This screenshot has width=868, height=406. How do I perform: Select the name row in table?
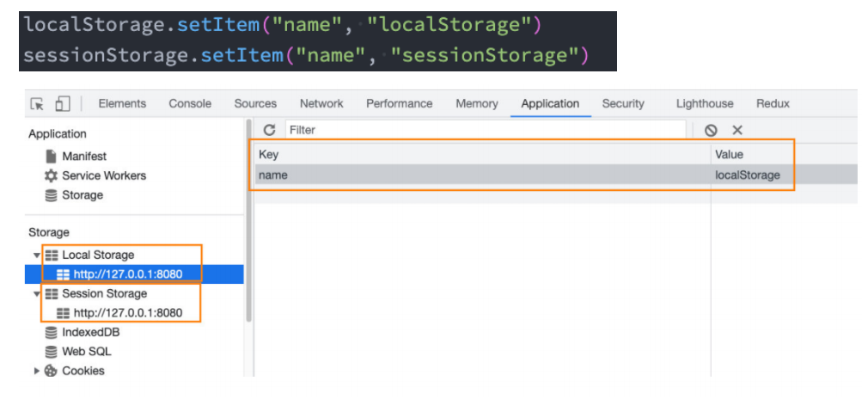click(x=556, y=175)
